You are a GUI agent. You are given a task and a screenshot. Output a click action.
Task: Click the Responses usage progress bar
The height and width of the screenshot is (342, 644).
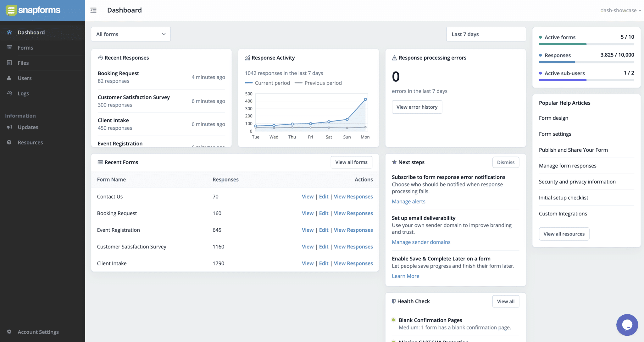pyautogui.click(x=586, y=62)
